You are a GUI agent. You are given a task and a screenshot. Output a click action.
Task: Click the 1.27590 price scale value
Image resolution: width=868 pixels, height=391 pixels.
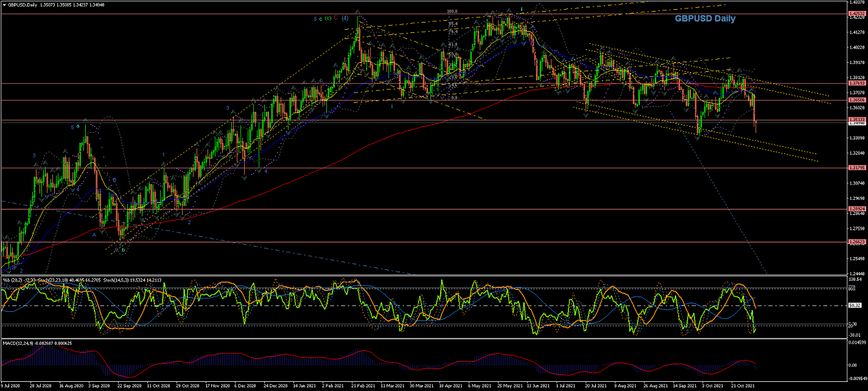click(x=857, y=228)
